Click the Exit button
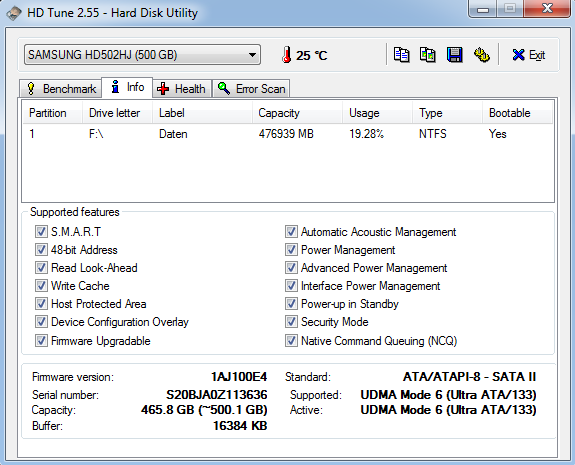Viewport: 575px width, 465px height. pyautogui.click(x=528, y=55)
